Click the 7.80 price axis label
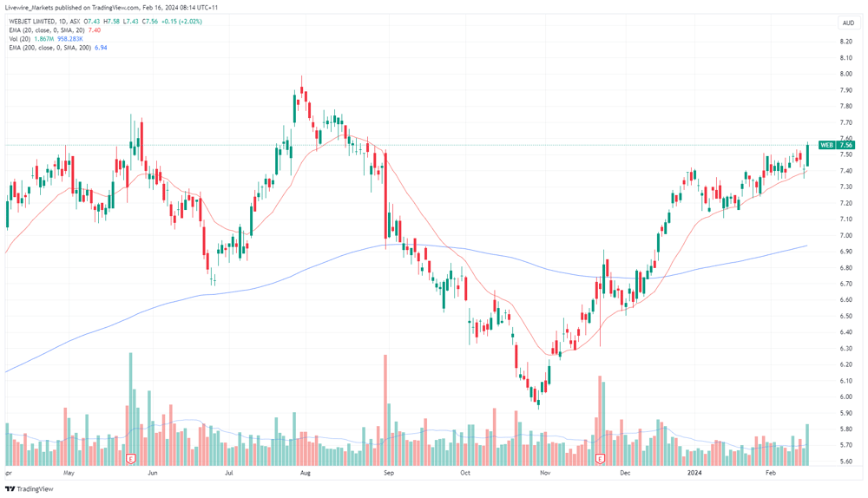The height and width of the screenshot is (498, 868). [x=845, y=106]
